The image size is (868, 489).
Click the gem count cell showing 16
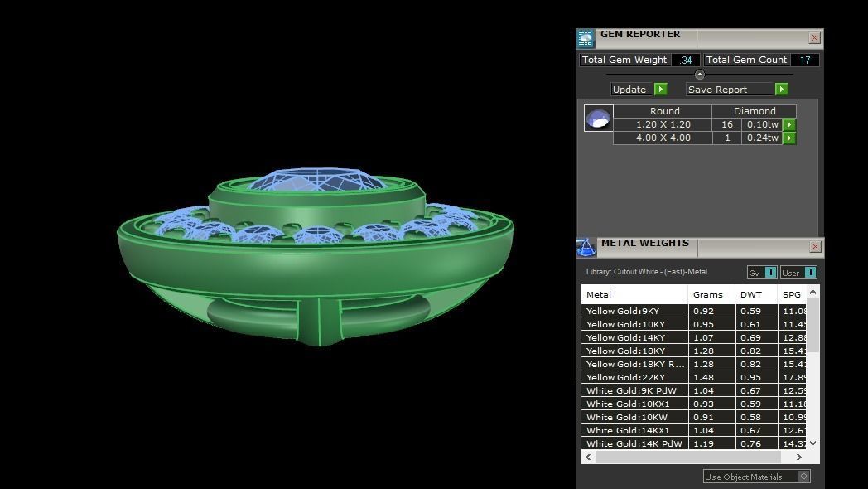[727, 124]
